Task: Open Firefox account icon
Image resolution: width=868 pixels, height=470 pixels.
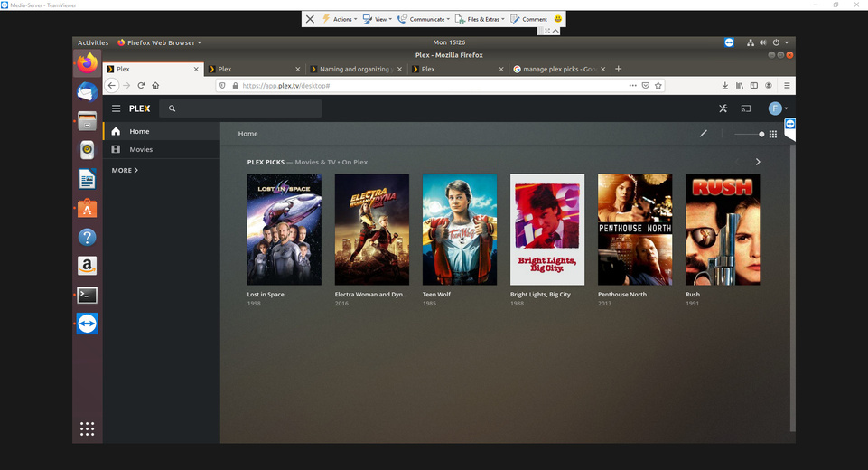Action: pyautogui.click(x=769, y=85)
